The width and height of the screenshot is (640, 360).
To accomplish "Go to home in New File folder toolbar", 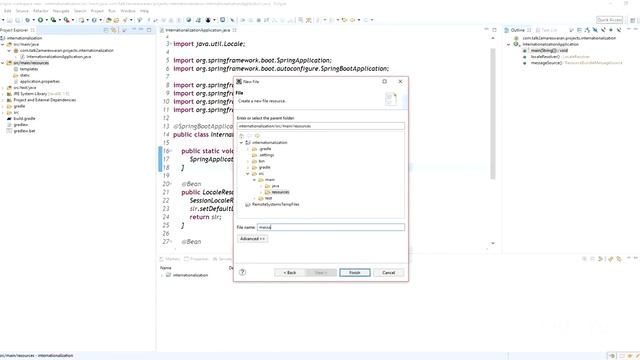I will coord(241,136).
